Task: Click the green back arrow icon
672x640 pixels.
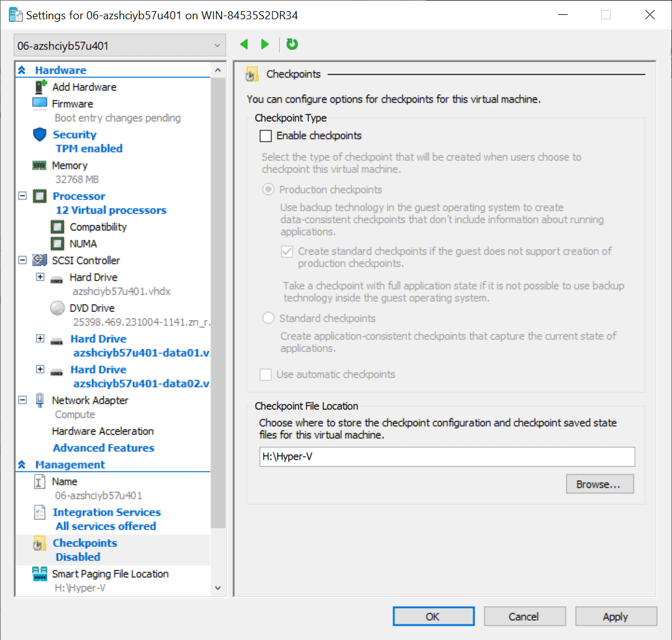Action: pyautogui.click(x=244, y=44)
